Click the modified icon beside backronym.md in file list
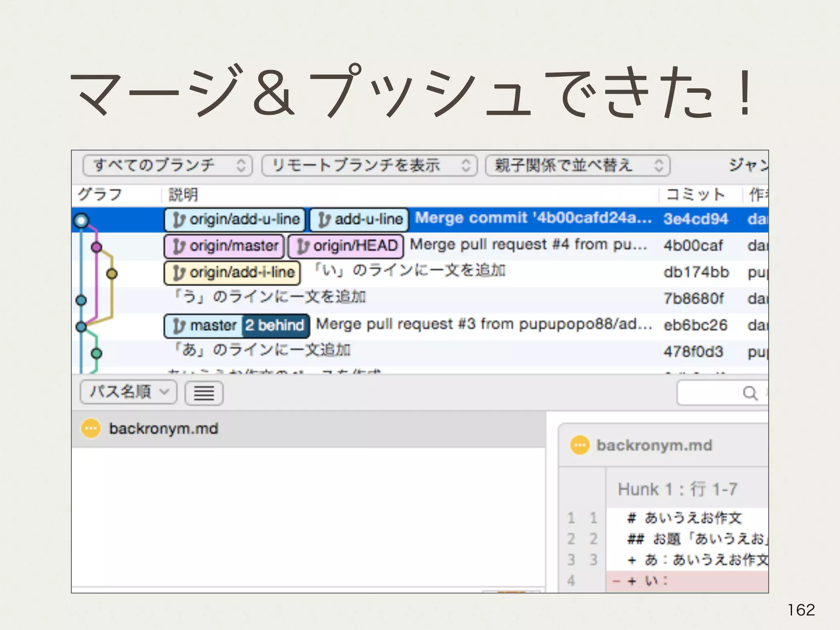 pos(91,429)
